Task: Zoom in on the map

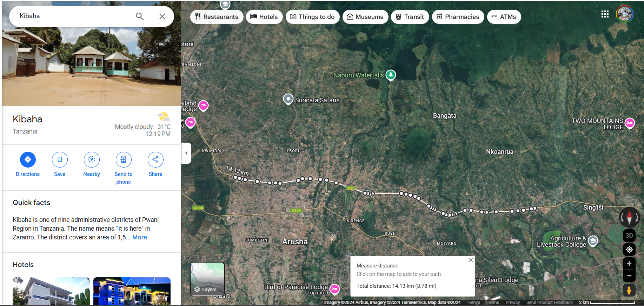Action: 629,264
